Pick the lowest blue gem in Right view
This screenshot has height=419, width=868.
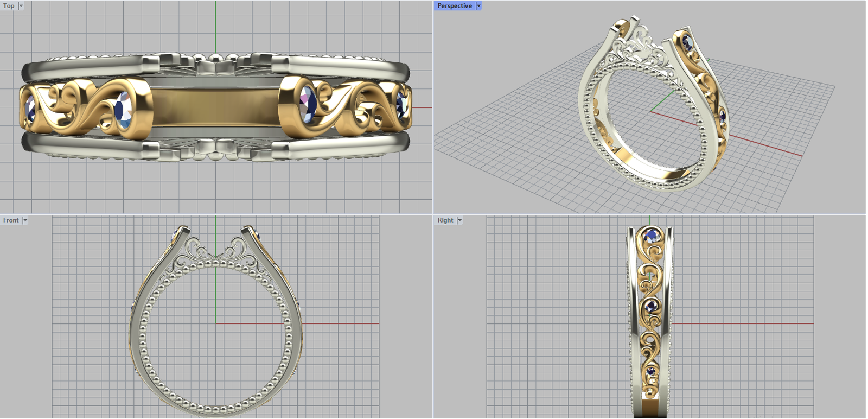pos(650,372)
